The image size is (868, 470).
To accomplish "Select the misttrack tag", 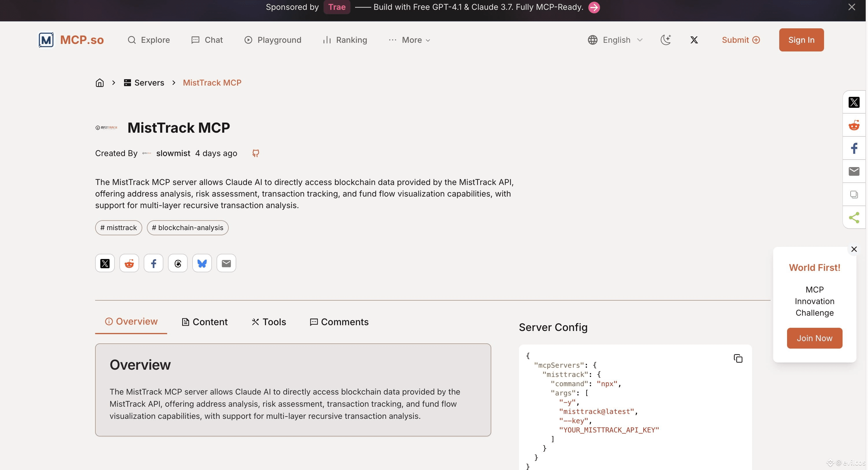I will (x=119, y=228).
